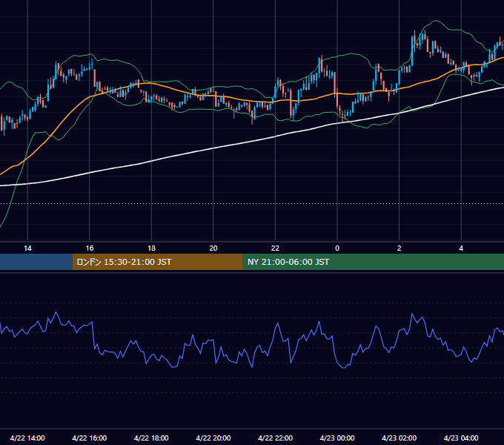Image resolution: width=504 pixels, height=445 pixels.
Task: Click the 16 hour label on price axis
Action: pos(90,248)
